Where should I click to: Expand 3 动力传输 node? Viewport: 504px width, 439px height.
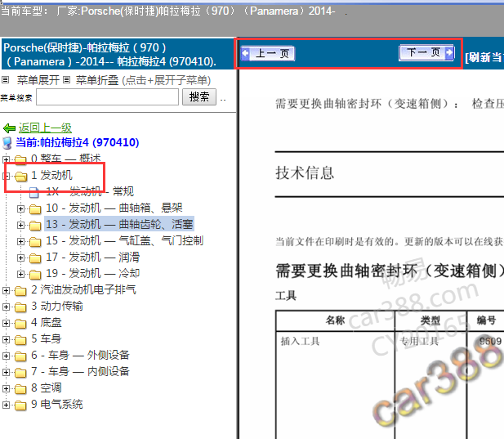tap(6, 307)
